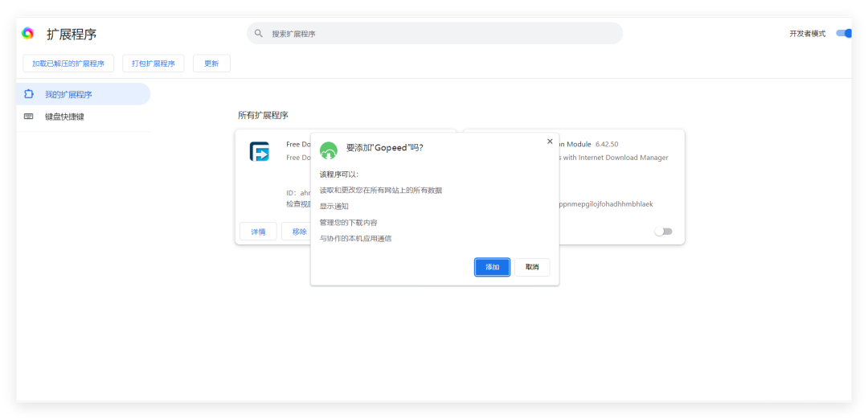868x419 pixels.
Task: Click the 管理您的下载内容 permission line
Action: pos(348,222)
